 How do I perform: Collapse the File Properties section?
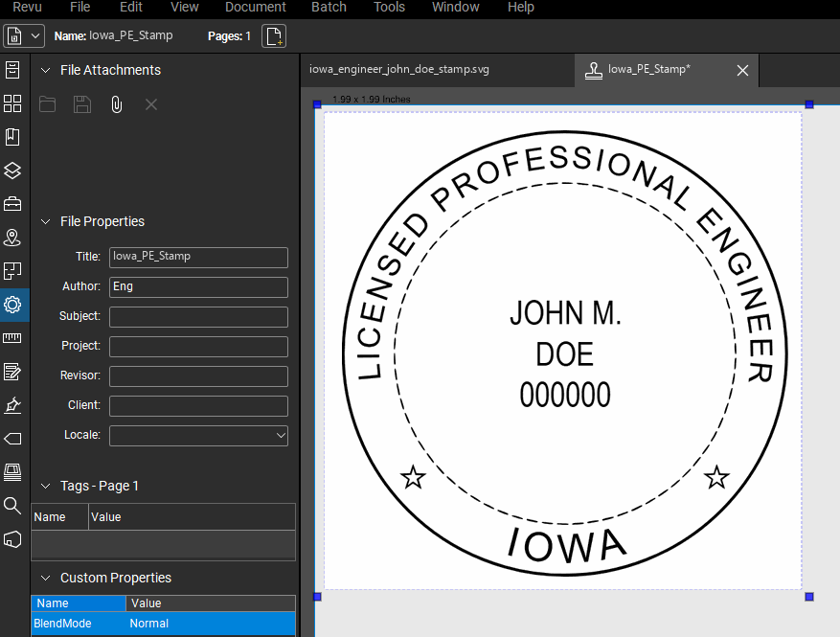pos(46,221)
